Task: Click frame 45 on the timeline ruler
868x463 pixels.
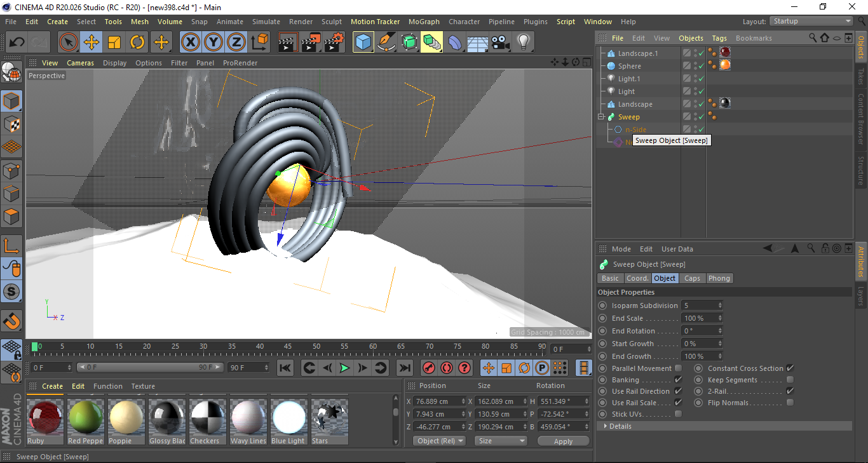Action: 288,347
